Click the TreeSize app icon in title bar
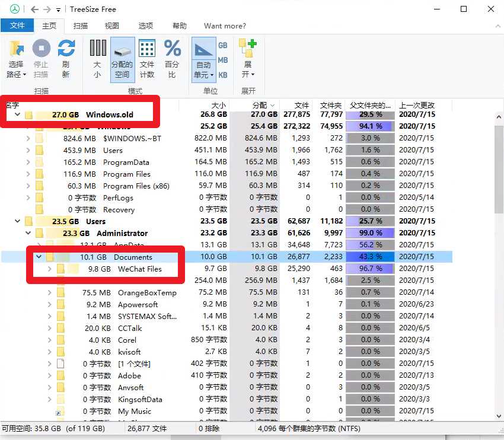504x440 pixels. pyautogui.click(x=15, y=9)
